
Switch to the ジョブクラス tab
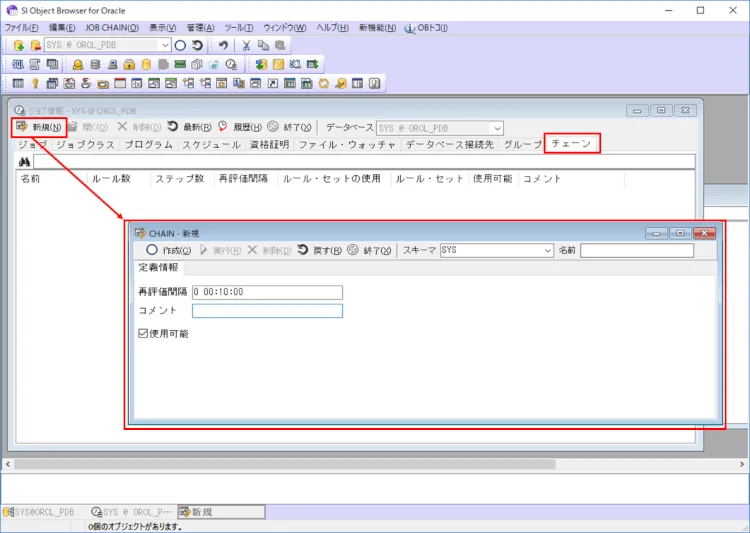tap(86, 144)
